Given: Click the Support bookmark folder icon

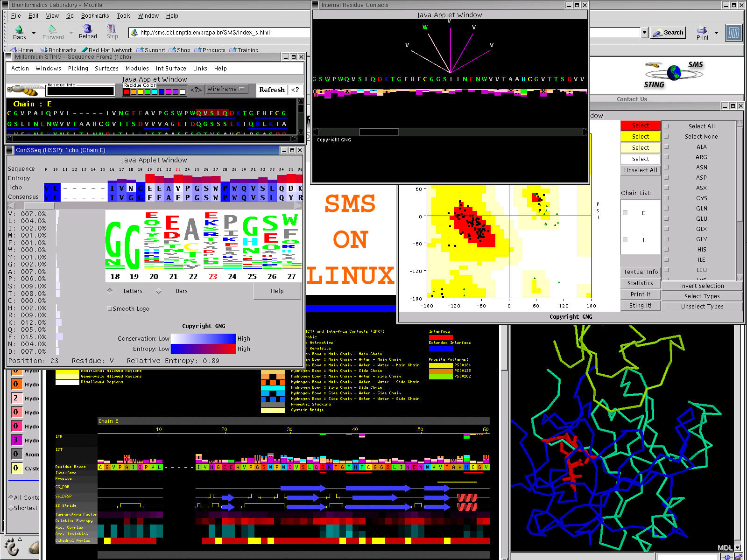Looking at the screenshot, I should tap(140, 50).
